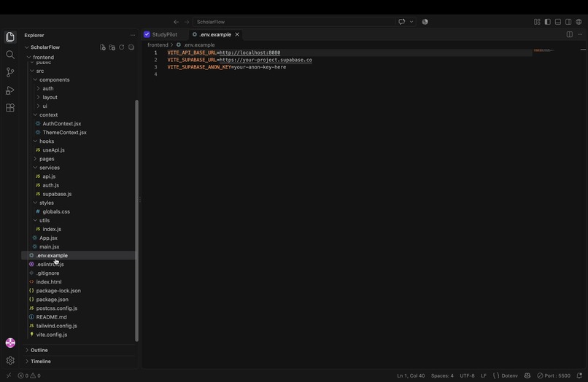The width and height of the screenshot is (588, 382).
Task: Split the editor to the right
Action: 569,34
